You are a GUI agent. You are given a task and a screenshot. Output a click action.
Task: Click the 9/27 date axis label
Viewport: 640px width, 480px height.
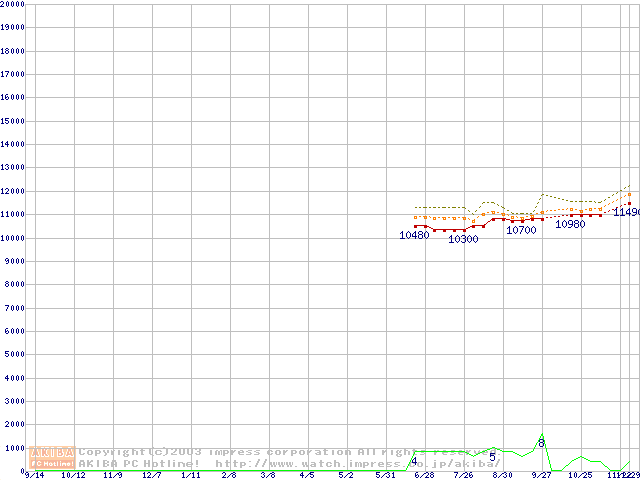[x=541, y=475]
